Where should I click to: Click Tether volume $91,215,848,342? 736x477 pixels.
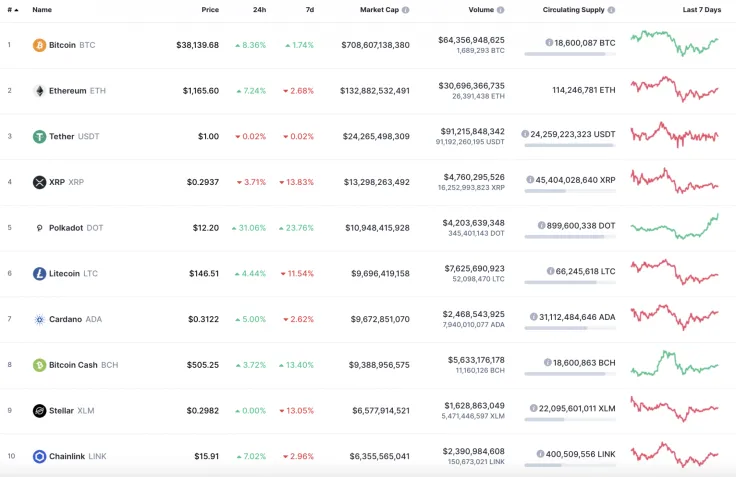click(x=472, y=131)
